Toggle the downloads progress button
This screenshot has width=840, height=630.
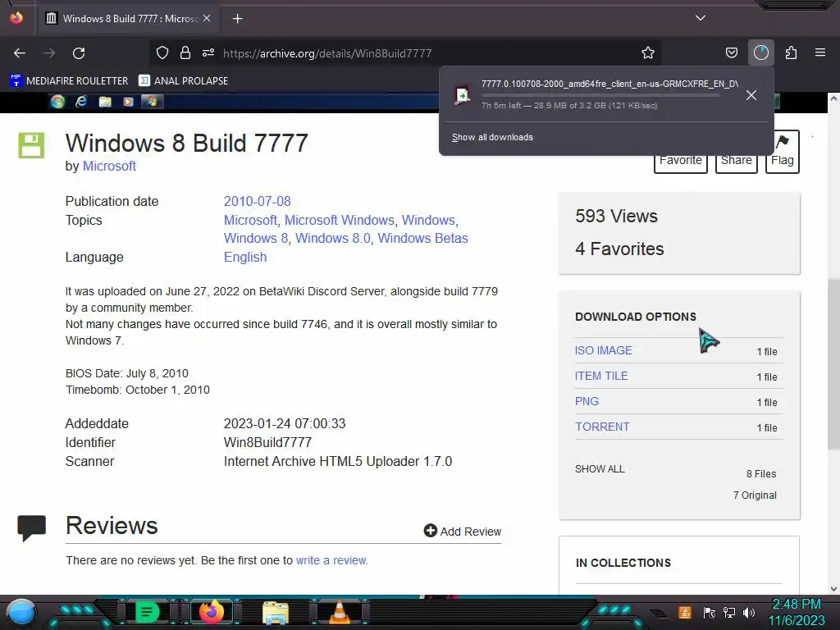click(760, 53)
